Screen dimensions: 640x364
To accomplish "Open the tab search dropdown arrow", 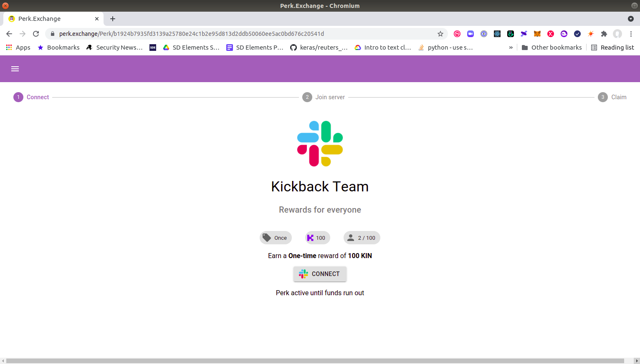I will (631, 19).
